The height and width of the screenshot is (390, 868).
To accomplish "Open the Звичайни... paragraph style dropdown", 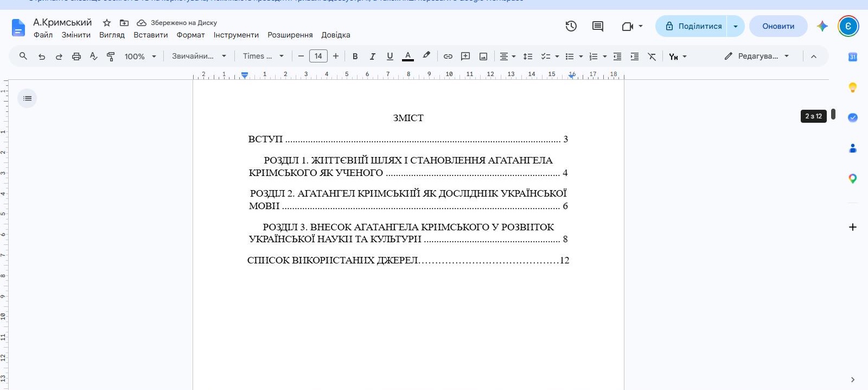I will pyautogui.click(x=199, y=56).
